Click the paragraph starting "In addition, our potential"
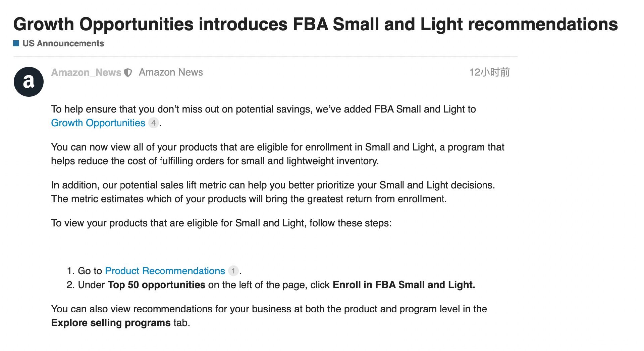This screenshot has height=351, width=644. coord(273,192)
